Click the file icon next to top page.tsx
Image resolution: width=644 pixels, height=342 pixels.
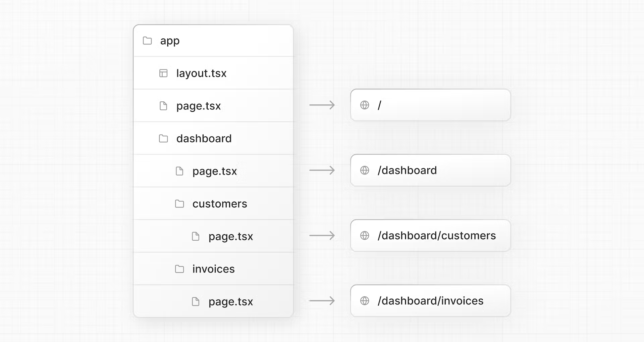pyautogui.click(x=163, y=105)
